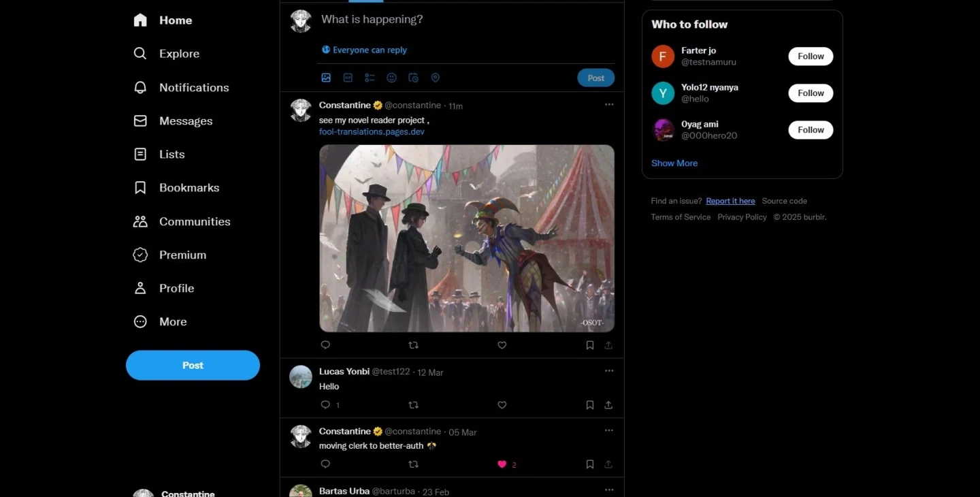Open Constantine's avatar on novel reader post
This screenshot has height=497, width=980.
301,110
